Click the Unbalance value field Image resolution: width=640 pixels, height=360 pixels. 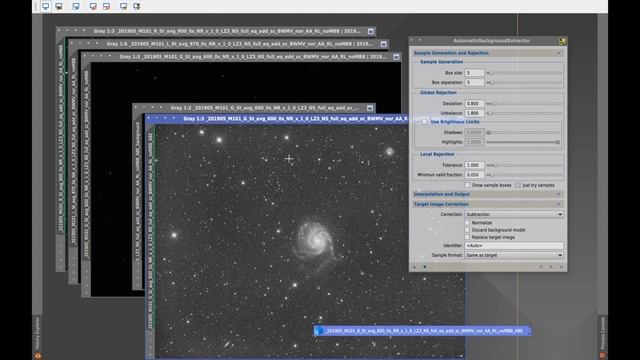[474, 113]
